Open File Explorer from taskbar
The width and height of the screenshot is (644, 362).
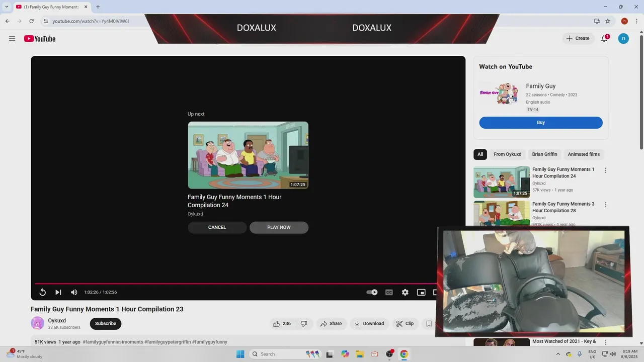pos(360,354)
